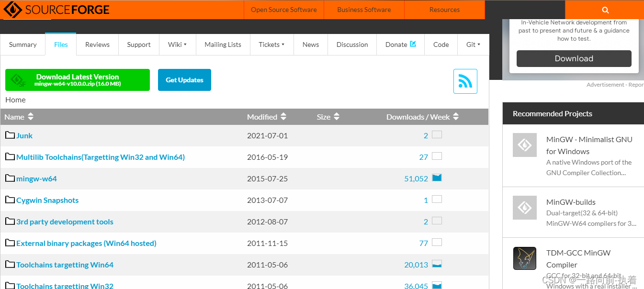Click the folder icon beside Cygwin Snapshots

pos(10,200)
